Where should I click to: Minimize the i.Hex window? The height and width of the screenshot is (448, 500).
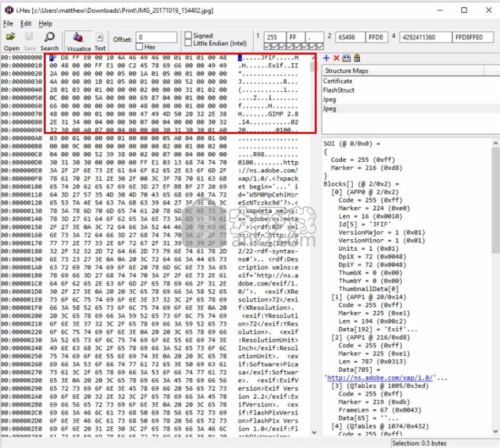click(440, 10)
